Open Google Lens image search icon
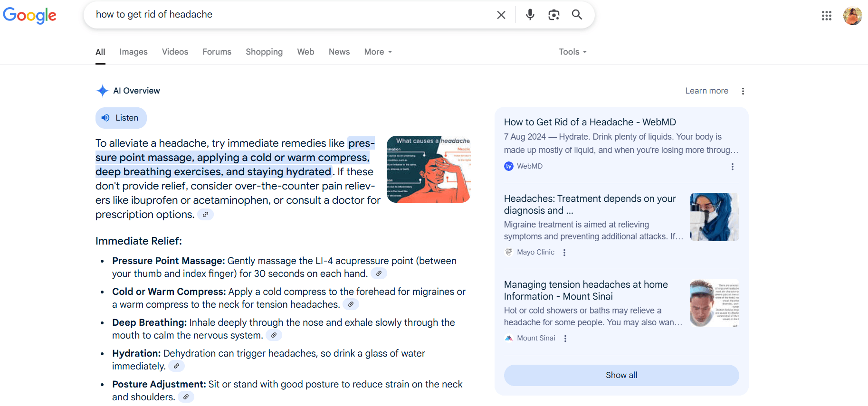 [x=553, y=15]
